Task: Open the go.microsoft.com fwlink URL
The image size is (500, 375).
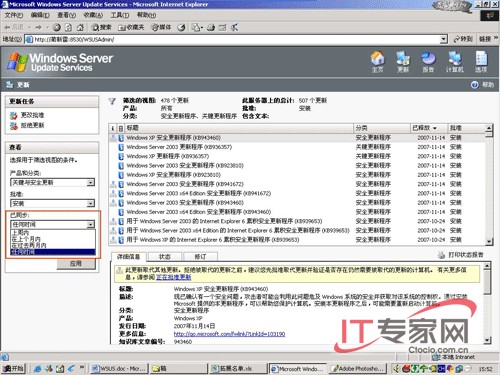Action: (x=229, y=334)
